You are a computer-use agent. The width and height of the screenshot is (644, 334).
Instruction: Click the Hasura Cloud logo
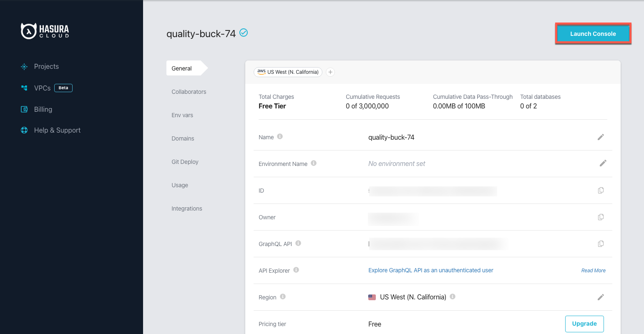45,31
